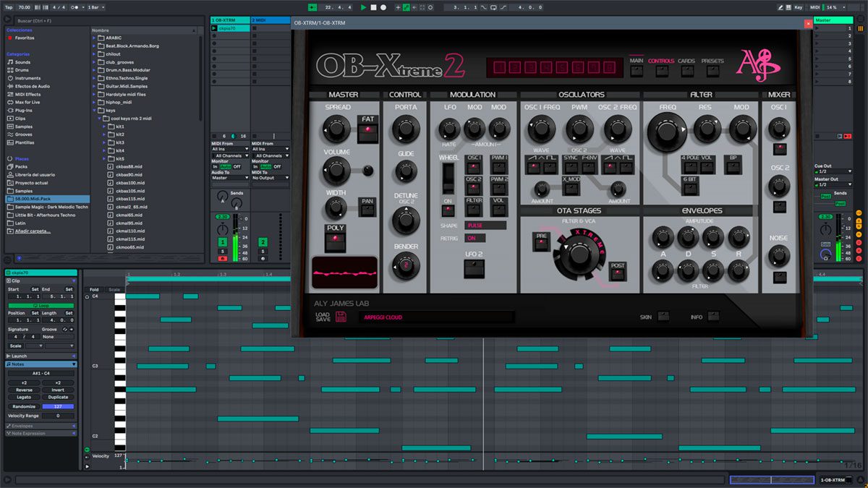Click the Legato button
The width and height of the screenshot is (868, 488).
point(24,397)
